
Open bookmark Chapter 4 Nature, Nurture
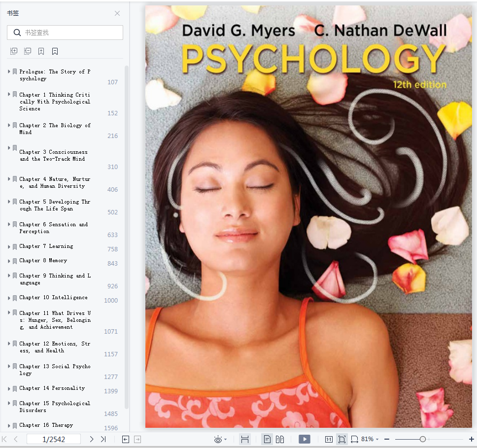coord(55,182)
